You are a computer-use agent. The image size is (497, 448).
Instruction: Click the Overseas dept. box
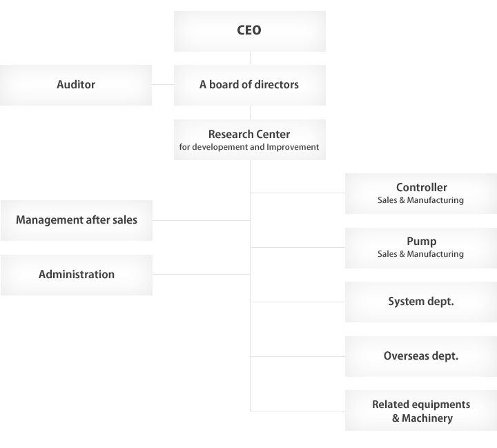421,357
